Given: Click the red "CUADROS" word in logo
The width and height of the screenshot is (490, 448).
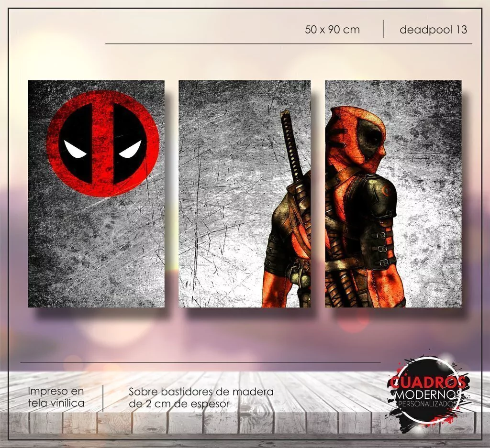Looking at the screenshot, I should tap(427, 382).
